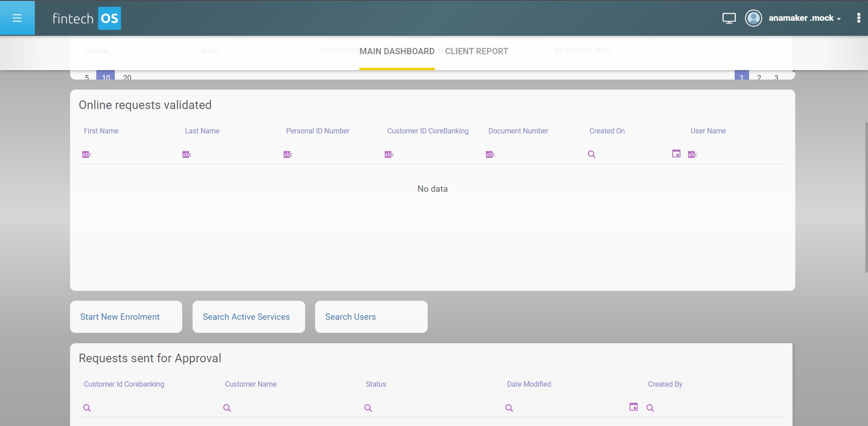Switch to the Client Report tab

point(476,52)
